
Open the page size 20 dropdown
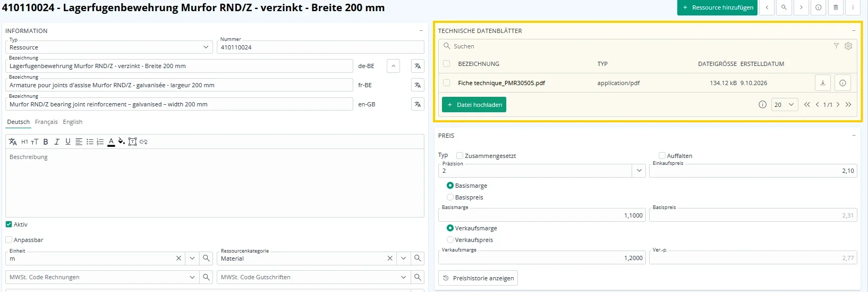[x=785, y=105]
